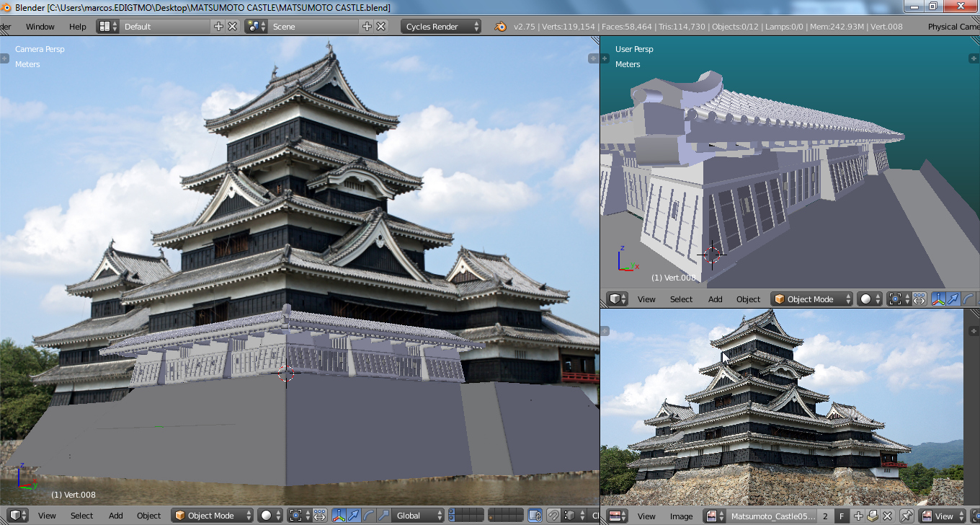
Task: Open pivot point selector in camera viewport header
Action: click(298, 516)
